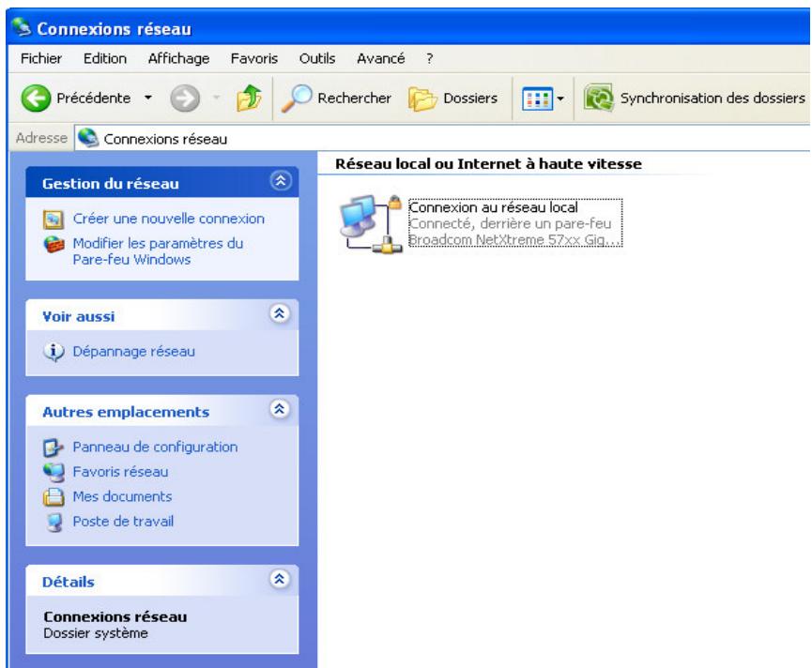Open the Avancé menu

[x=380, y=58]
